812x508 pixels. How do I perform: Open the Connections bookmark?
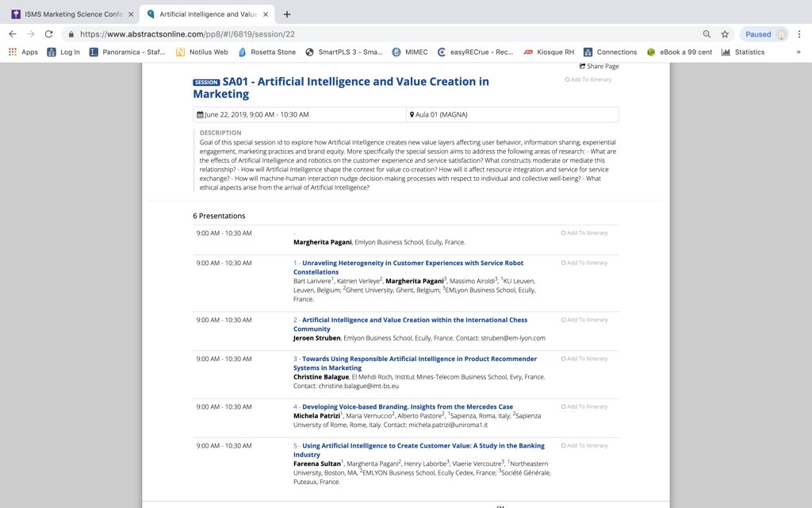point(611,52)
